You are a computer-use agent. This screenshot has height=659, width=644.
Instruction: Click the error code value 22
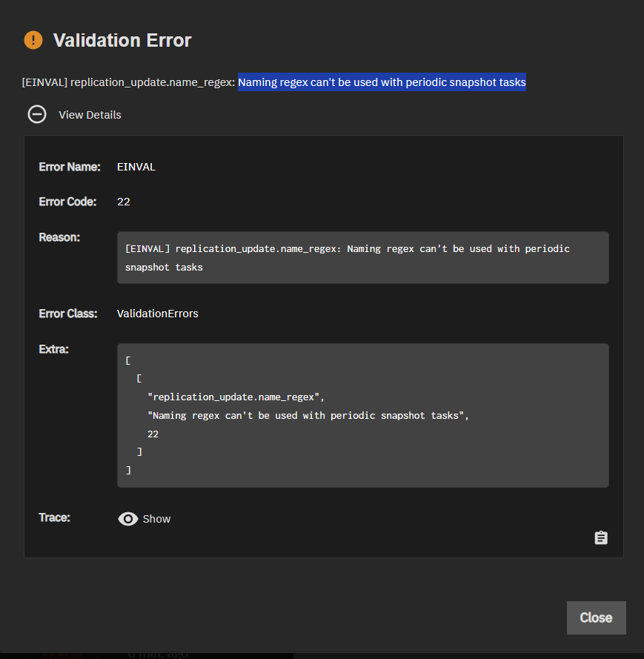point(124,202)
